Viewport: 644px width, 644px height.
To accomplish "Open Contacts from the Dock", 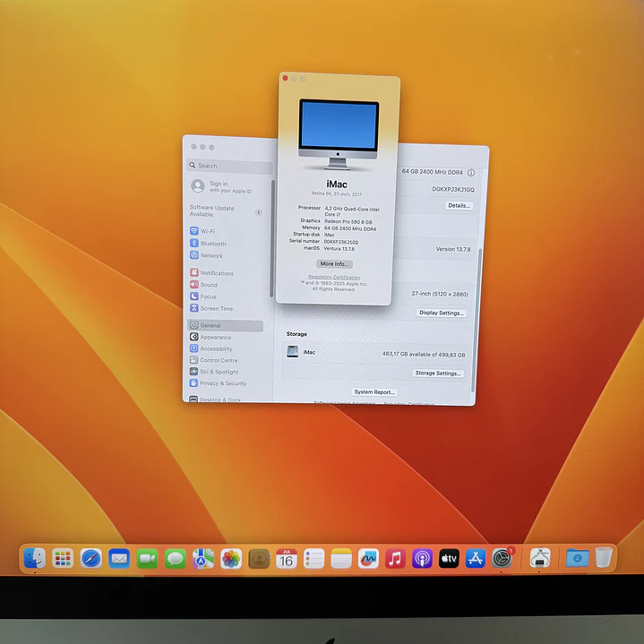I will 259,559.
